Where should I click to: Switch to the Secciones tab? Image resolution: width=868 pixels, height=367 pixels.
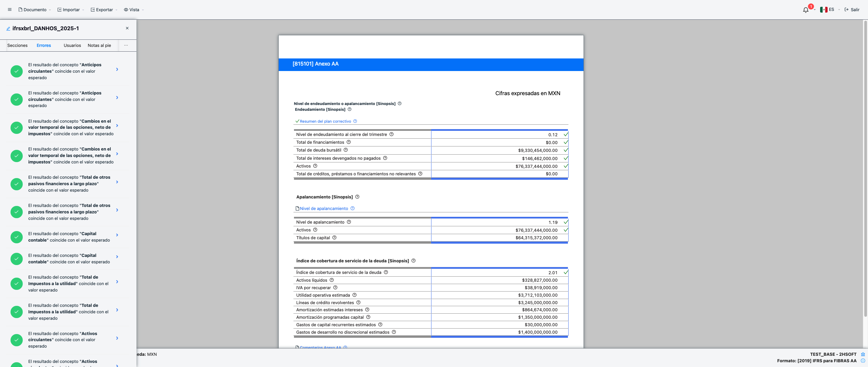17,45
